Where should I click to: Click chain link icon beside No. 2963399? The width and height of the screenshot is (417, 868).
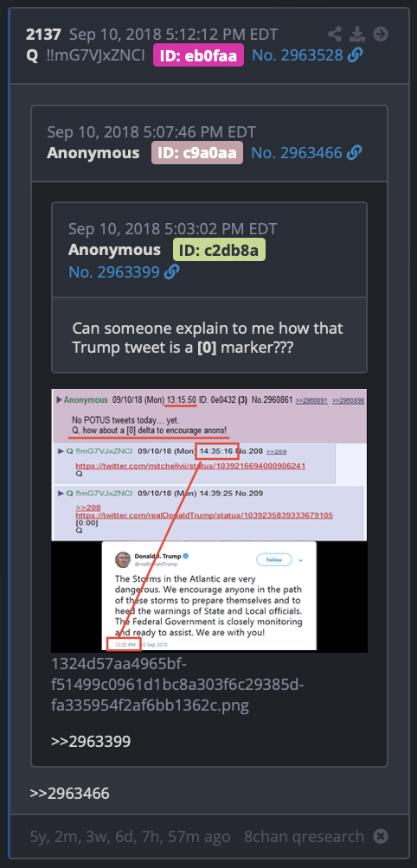171,271
